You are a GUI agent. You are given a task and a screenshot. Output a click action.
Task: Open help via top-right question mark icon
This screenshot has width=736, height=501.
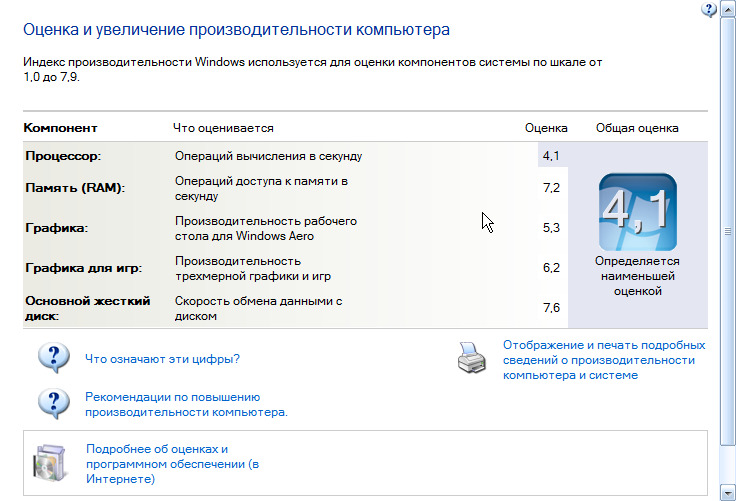coord(709,9)
